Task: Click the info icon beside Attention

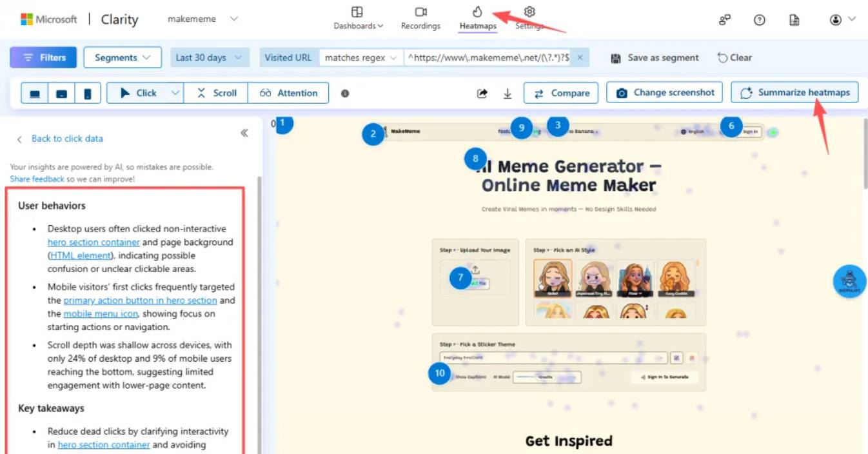Action: pyautogui.click(x=345, y=94)
